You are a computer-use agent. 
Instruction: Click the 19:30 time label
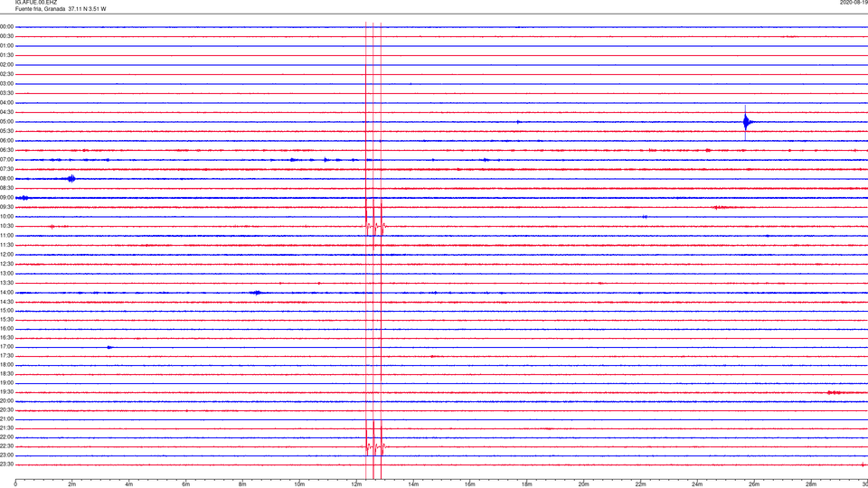[x=6, y=392]
